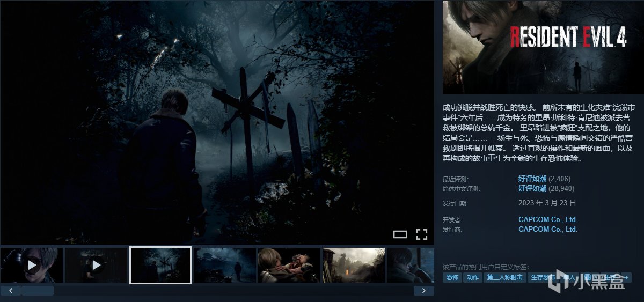Click the 简体中文评测 label
Screen dimensions: 644x302
(461, 189)
